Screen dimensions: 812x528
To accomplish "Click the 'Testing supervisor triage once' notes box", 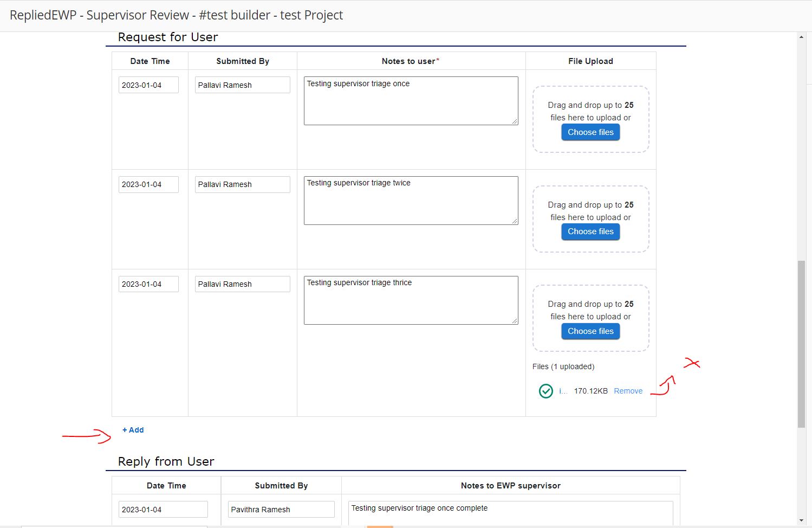I will click(411, 101).
